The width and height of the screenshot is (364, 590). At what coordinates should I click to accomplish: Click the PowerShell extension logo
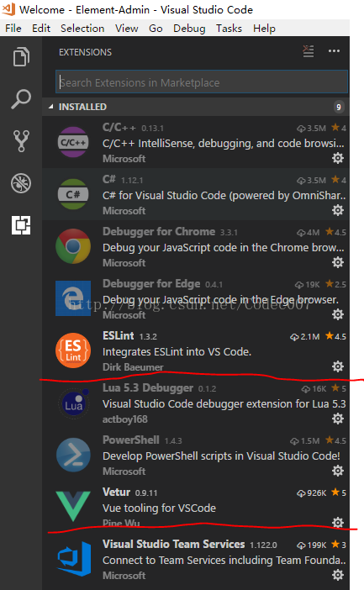click(x=73, y=455)
